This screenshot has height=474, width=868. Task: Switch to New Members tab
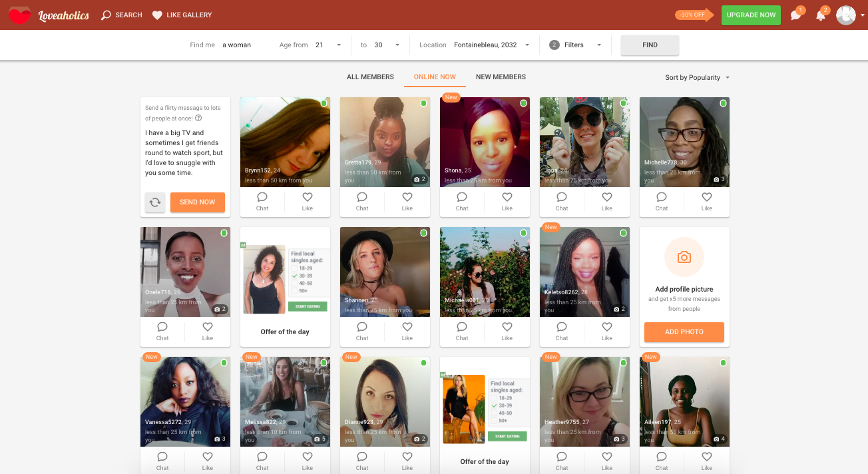(x=501, y=77)
